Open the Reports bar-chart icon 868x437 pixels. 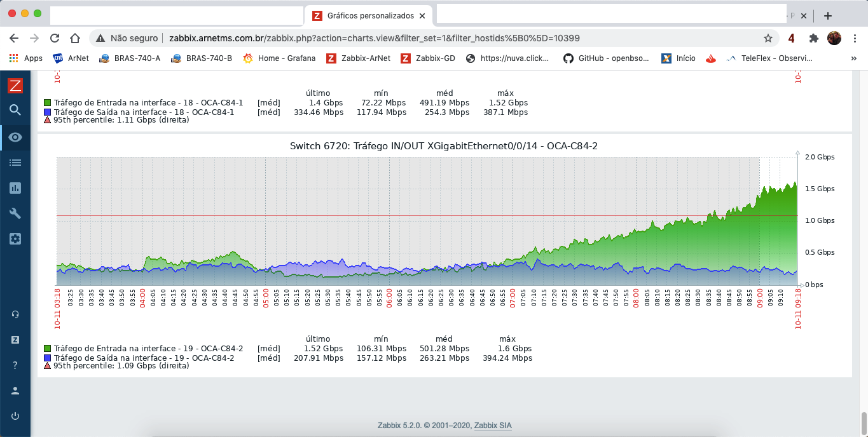[x=15, y=188]
